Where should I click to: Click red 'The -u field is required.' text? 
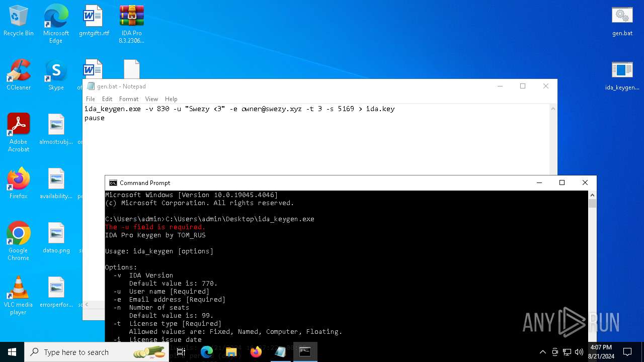pyautogui.click(x=155, y=227)
